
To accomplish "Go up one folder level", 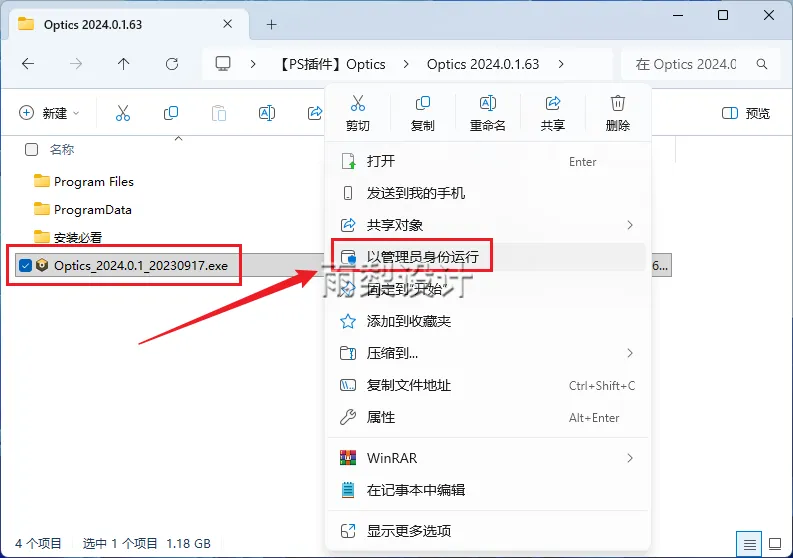I will 123,64.
